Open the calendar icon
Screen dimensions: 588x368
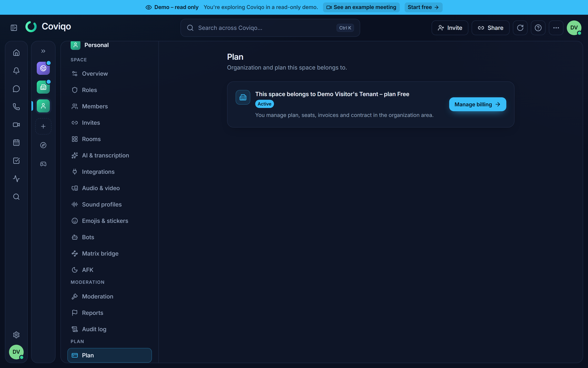click(x=16, y=143)
